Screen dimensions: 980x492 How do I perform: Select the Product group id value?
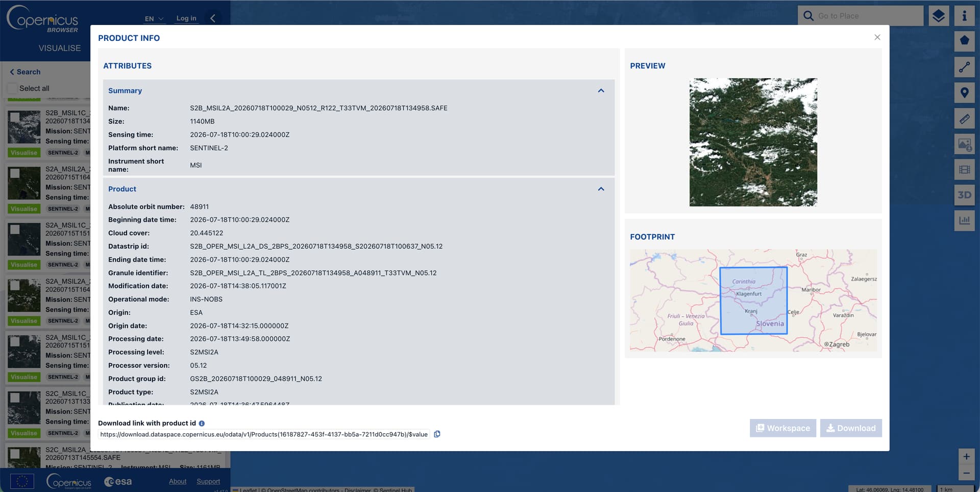[x=256, y=379]
